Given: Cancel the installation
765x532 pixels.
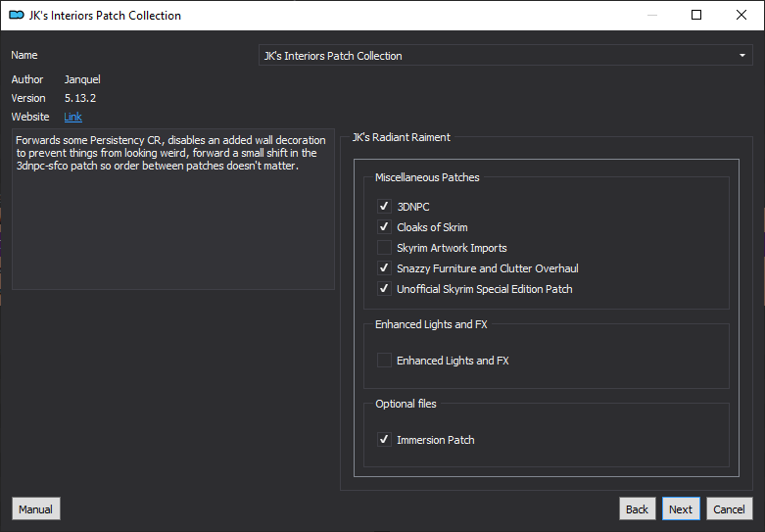Looking at the screenshot, I should 729,509.
